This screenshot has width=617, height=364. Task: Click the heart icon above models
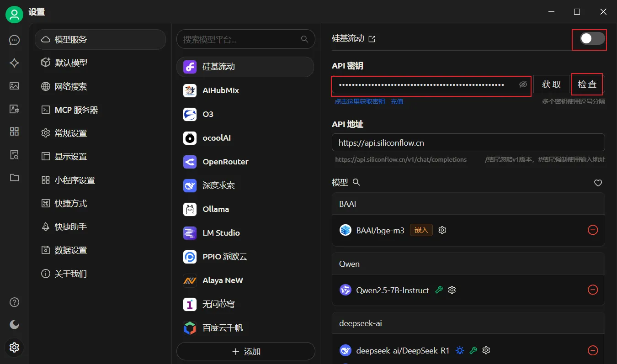coord(598,183)
